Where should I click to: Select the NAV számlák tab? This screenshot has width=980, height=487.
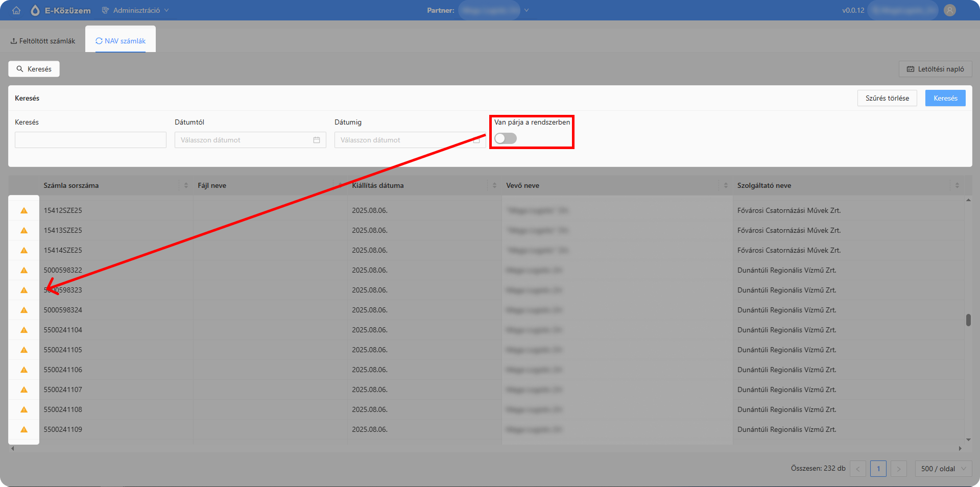(121, 41)
